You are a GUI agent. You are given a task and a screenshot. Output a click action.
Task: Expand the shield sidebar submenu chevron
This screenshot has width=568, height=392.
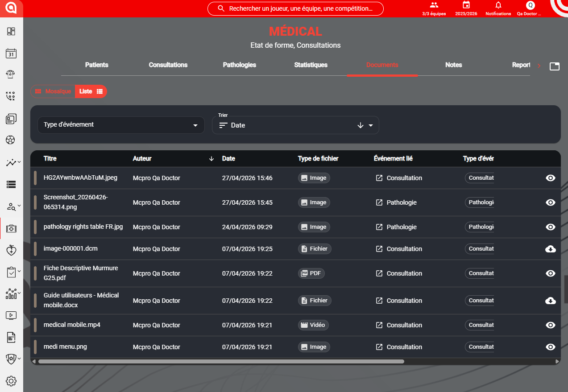pyautogui.click(x=19, y=358)
